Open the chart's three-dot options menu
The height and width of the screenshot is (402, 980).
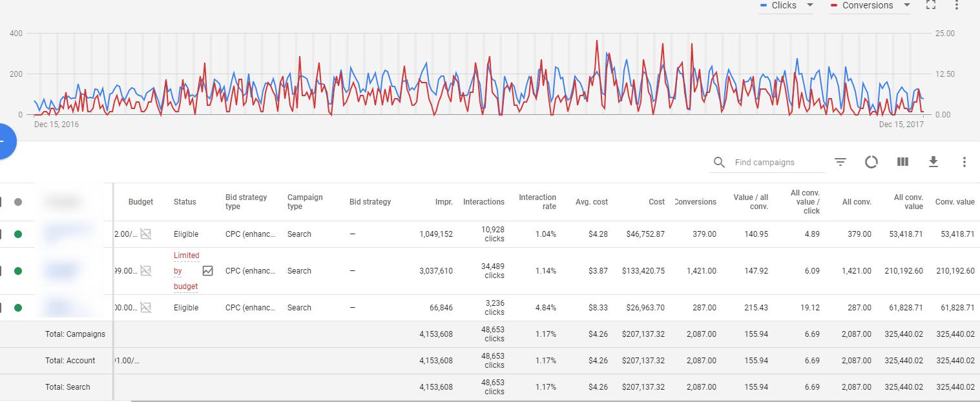tap(957, 5)
